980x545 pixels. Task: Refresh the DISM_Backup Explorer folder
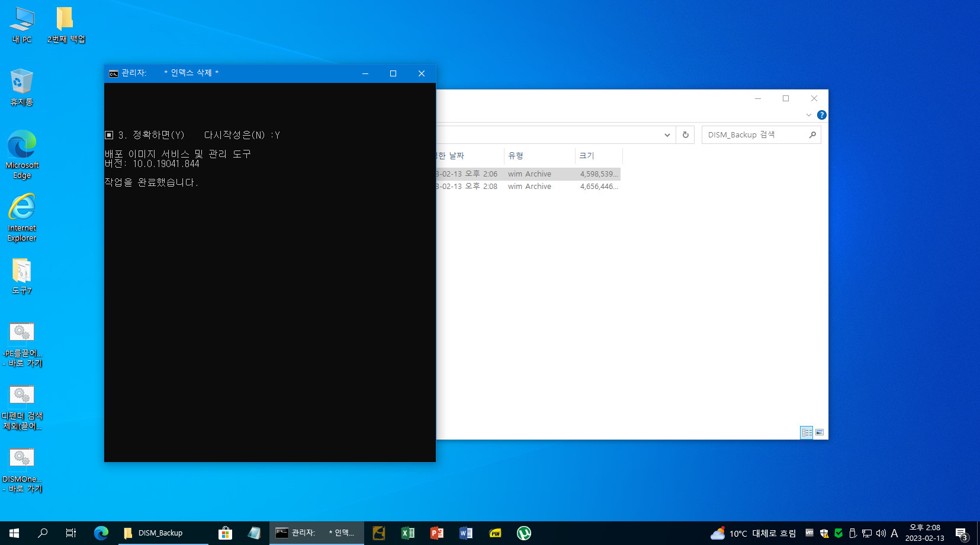(x=686, y=135)
